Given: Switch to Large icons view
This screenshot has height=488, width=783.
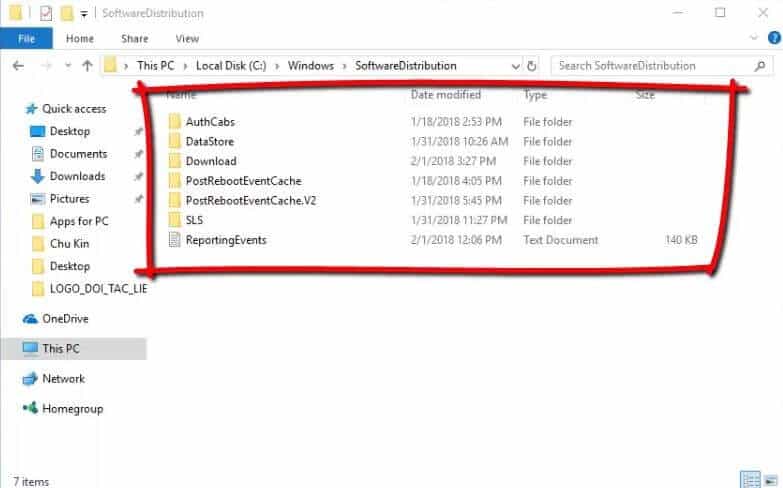Looking at the screenshot, I should tap(771, 479).
